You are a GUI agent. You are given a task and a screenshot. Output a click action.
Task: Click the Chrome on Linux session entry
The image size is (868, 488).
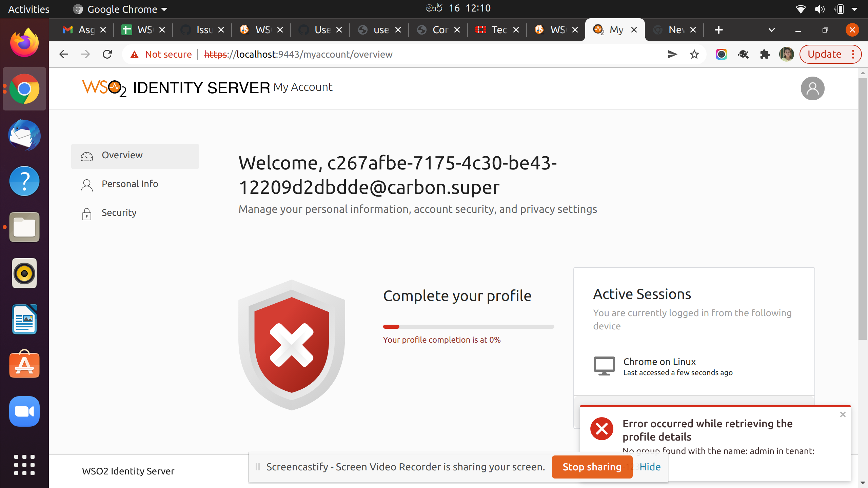coord(659,362)
